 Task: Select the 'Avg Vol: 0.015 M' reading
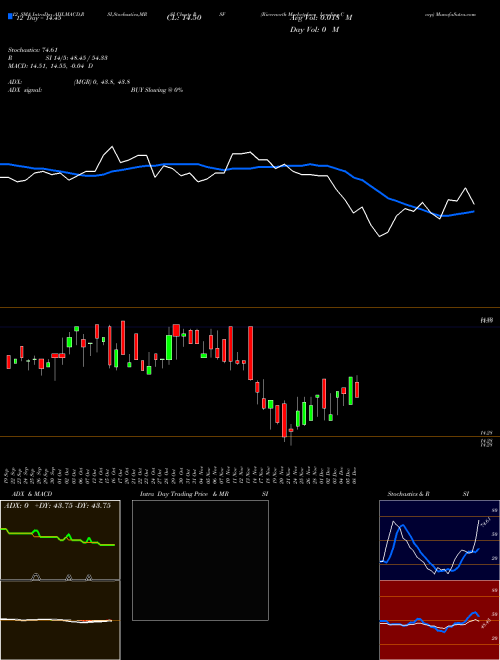coord(321,18)
